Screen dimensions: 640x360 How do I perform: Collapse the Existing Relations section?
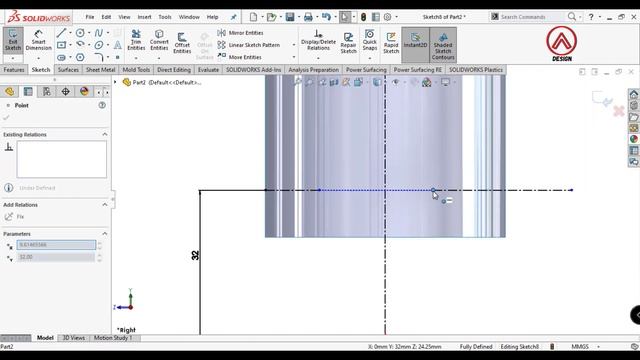(x=105, y=134)
